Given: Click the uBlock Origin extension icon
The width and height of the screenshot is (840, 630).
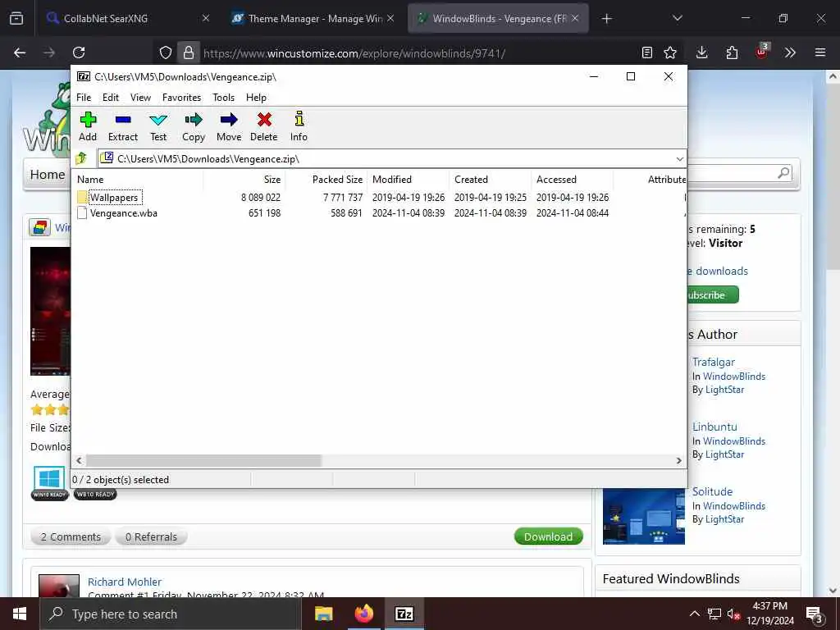Looking at the screenshot, I should (761, 52).
